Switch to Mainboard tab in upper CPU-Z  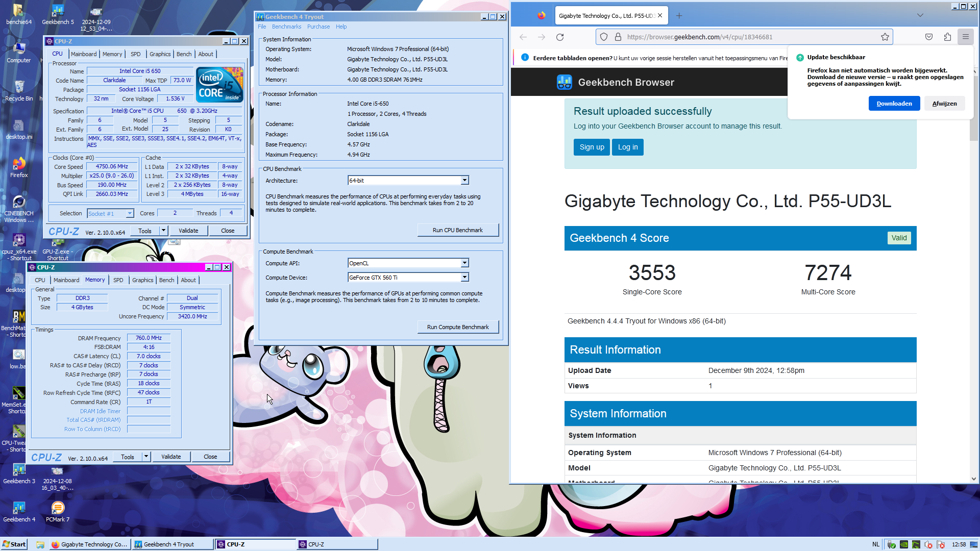pyautogui.click(x=84, y=54)
